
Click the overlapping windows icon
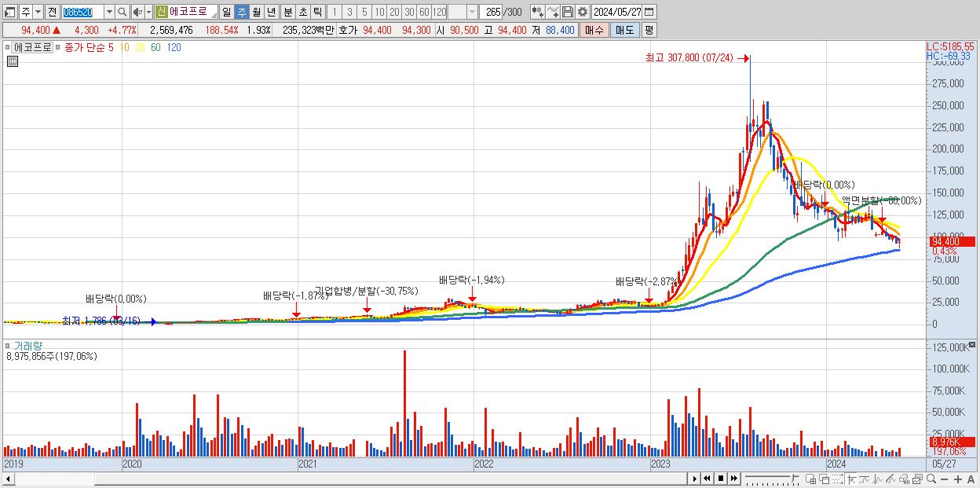coord(825,479)
